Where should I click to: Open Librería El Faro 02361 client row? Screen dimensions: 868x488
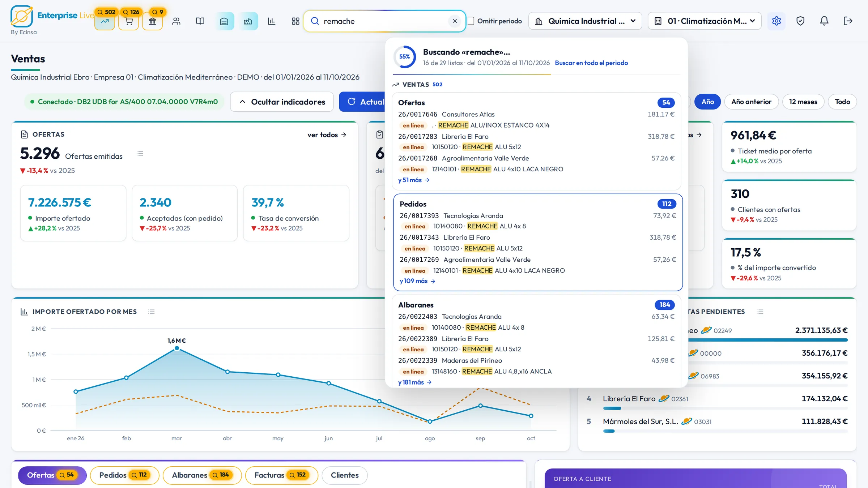(x=717, y=402)
